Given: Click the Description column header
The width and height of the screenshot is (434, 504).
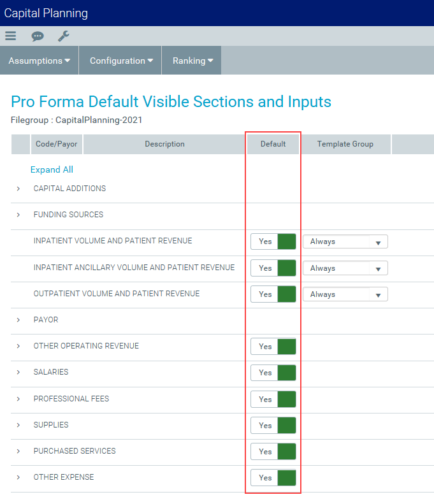Looking at the screenshot, I should (164, 144).
